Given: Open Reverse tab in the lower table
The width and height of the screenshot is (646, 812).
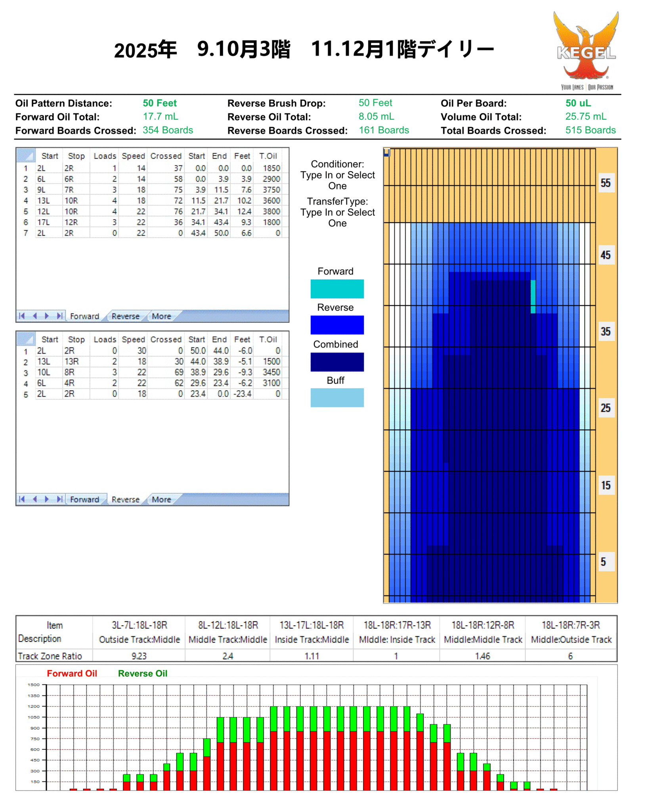Looking at the screenshot, I should [x=125, y=499].
